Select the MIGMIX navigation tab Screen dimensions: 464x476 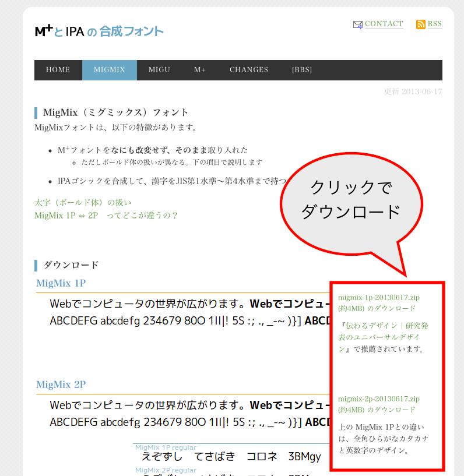pyautogui.click(x=110, y=70)
